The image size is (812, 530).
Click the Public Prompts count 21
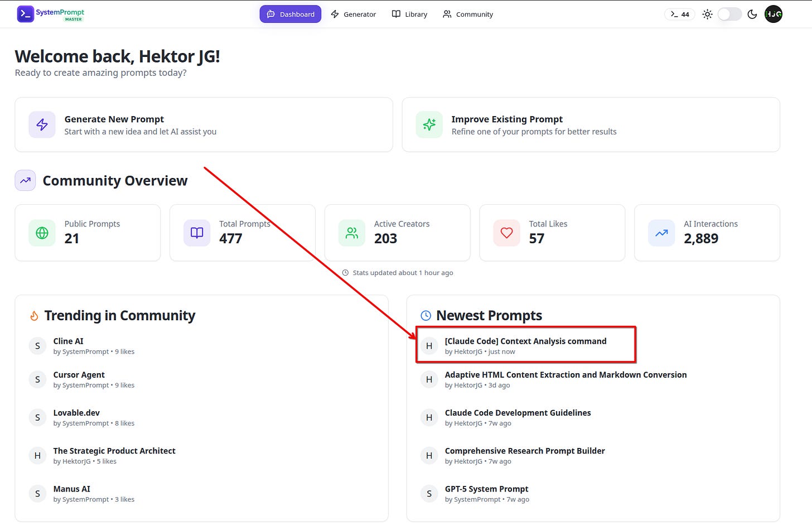(x=72, y=239)
